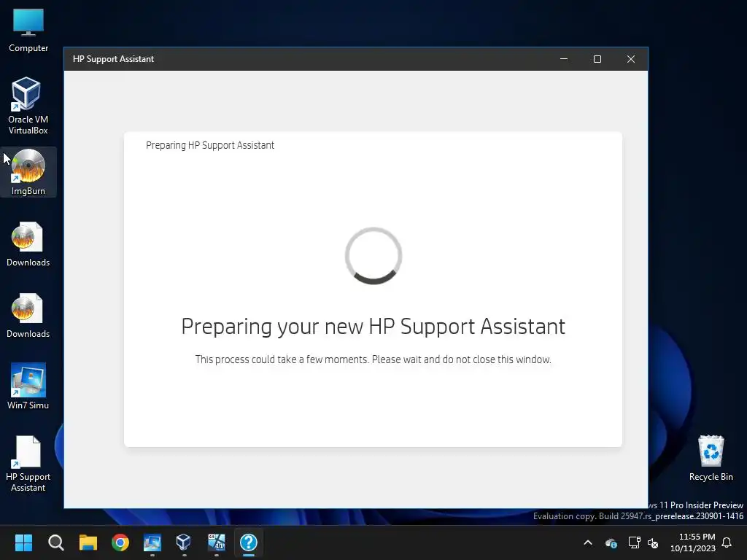Screen dimensions: 747x560
Task: Select the upper Downloads file below ImgBurn
Action: pos(28,244)
